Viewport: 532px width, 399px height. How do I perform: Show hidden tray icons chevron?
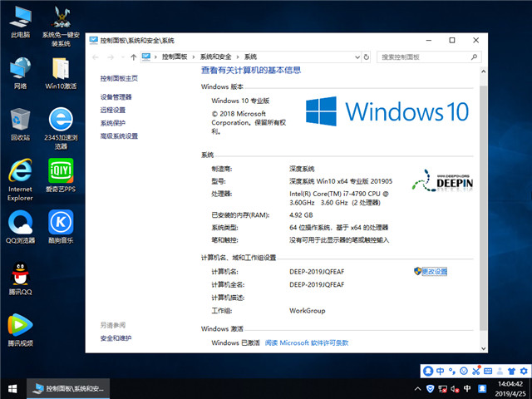coord(418,389)
